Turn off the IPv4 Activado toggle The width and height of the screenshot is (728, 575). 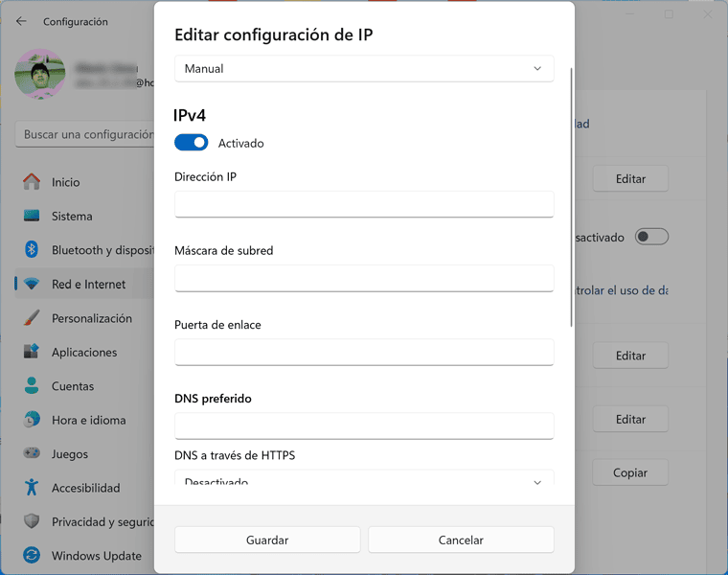pyautogui.click(x=192, y=143)
